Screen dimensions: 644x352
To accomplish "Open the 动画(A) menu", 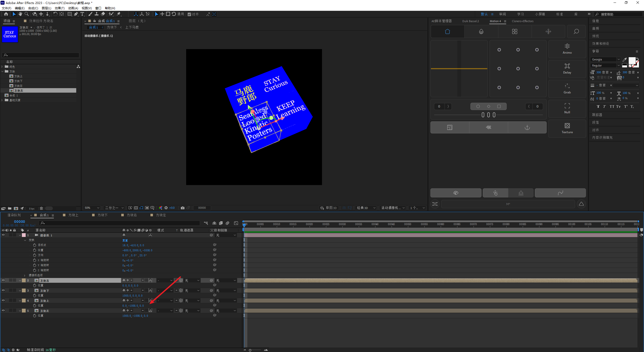I will [x=73, y=8].
